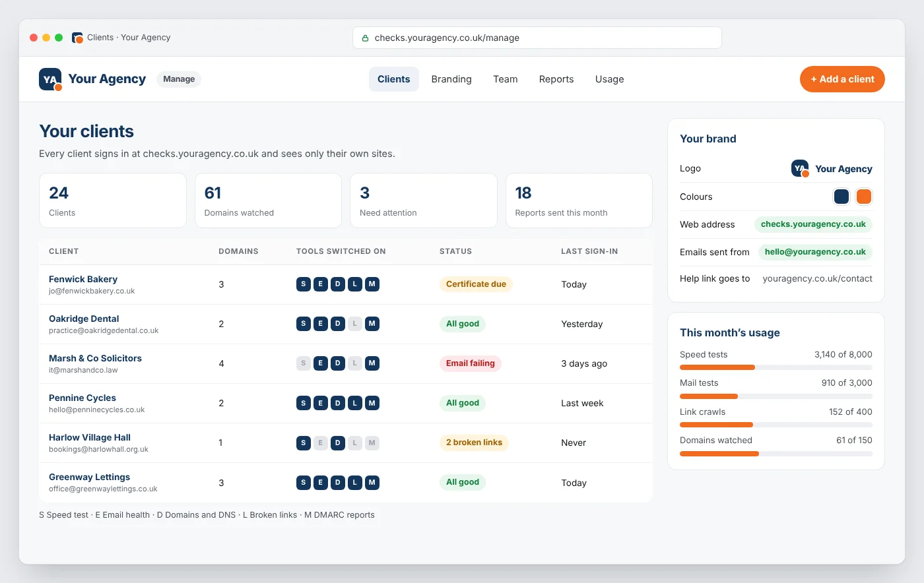The height and width of the screenshot is (583, 924).
Task: Toggle Speed test tool for Fenwick Bakery
Action: point(304,284)
